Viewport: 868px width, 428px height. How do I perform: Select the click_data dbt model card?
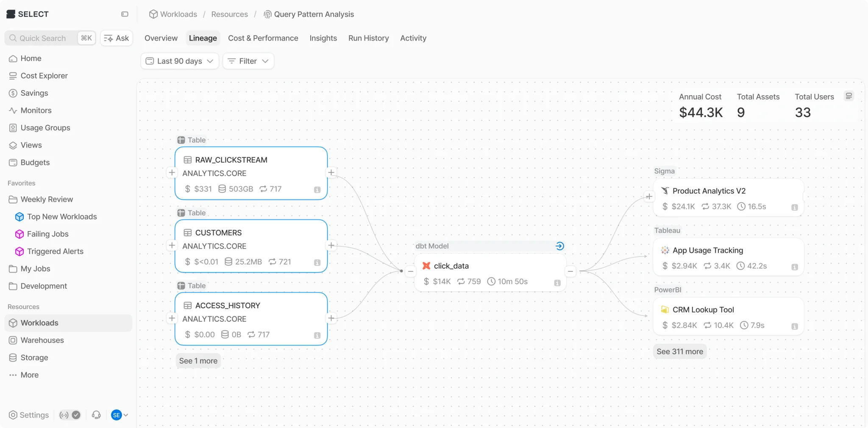click(x=490, y=273)
